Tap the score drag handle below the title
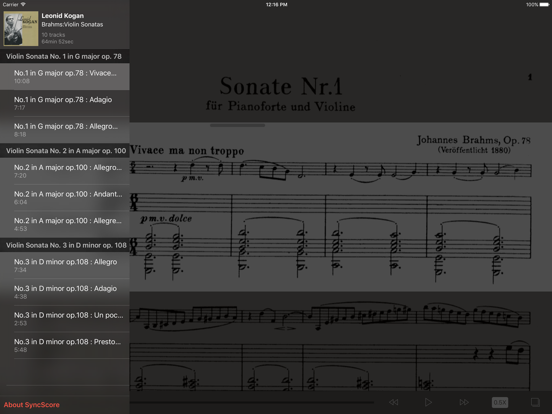The height and width of the screenshot is (414, 552). (x=238, y=125)
